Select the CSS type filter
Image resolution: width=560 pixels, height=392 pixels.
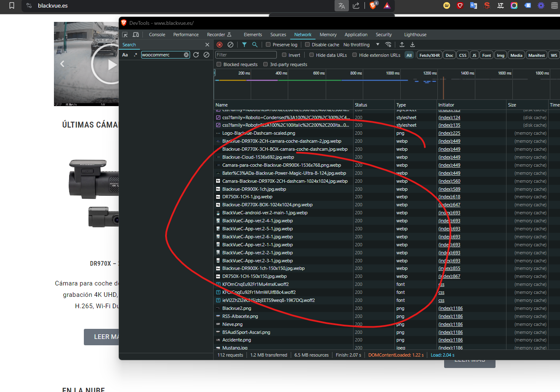click(463, 55)
